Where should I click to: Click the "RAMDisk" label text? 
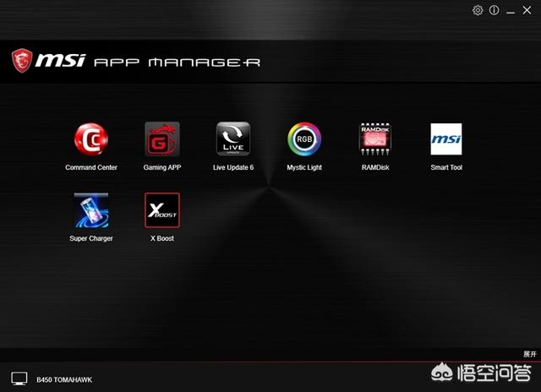pyautogui.click(x=375, y=167)
